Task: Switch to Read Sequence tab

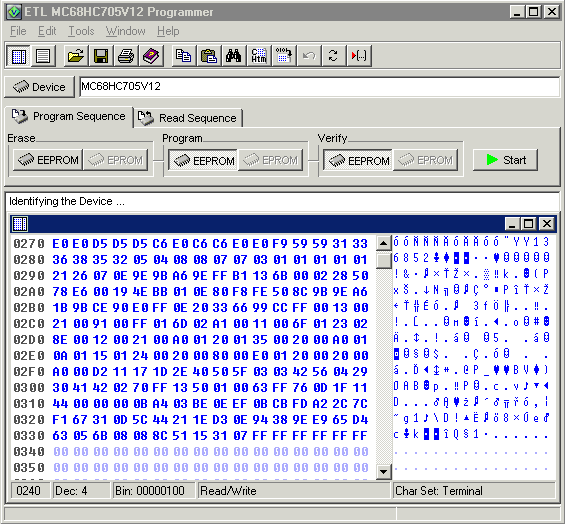Action: (188, 118)
